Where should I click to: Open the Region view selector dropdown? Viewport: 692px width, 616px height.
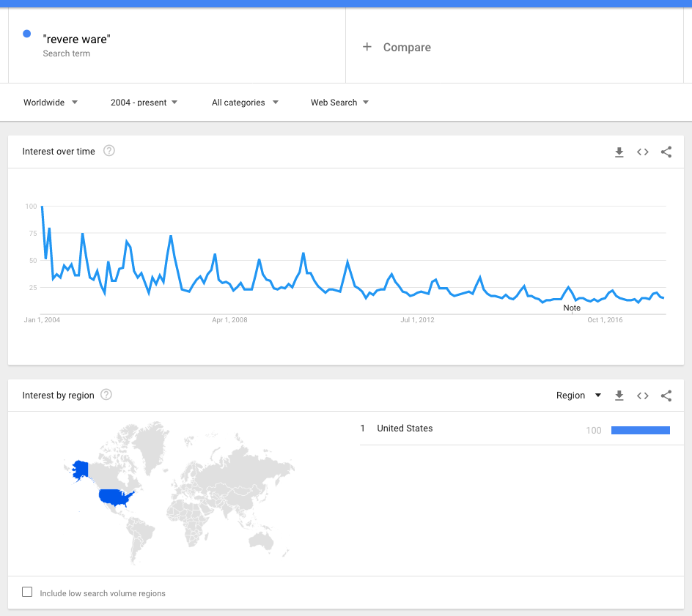coord(578,395)
